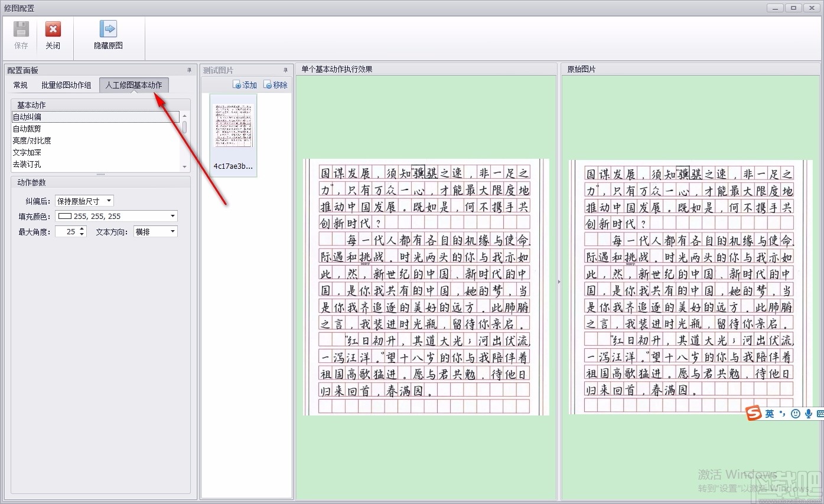Viewport: 824px width, 504px height.
Task: Click the pin icon of 测试图片 panel
Action: (286, 70)
